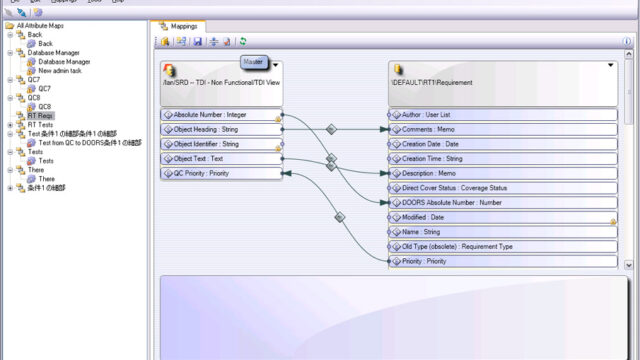Viewport: 640px width, 360px height.
Task: Click the diamond node on Object Heading link
Action: 331,129
